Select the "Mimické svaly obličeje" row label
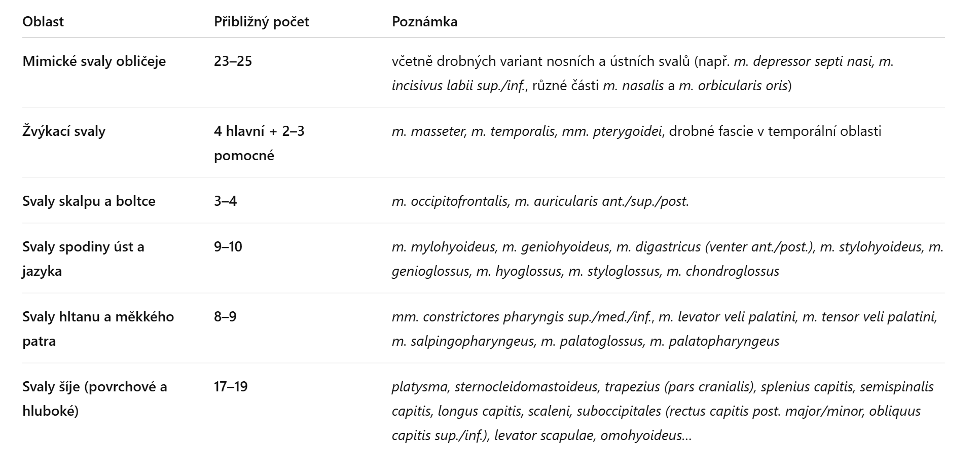 (94, 61)
